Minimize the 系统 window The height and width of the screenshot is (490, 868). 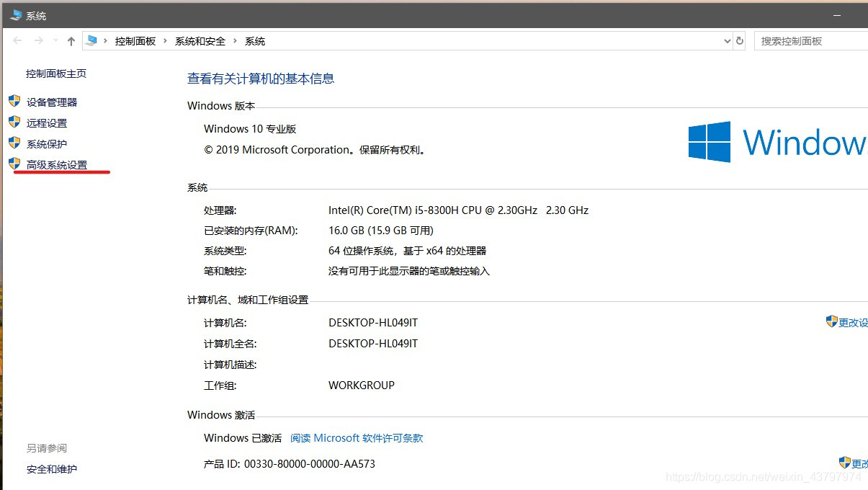[838, 14]
